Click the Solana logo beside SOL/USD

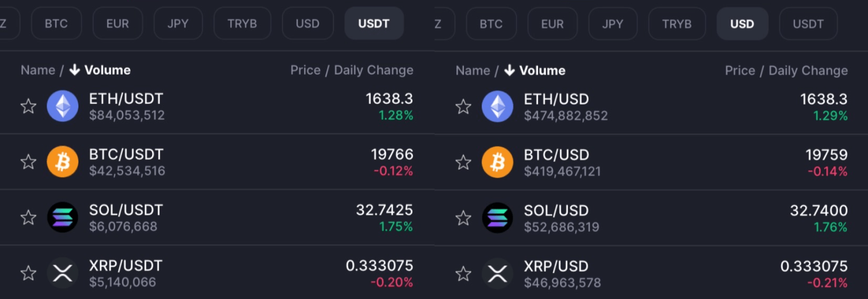click(497, 218)
